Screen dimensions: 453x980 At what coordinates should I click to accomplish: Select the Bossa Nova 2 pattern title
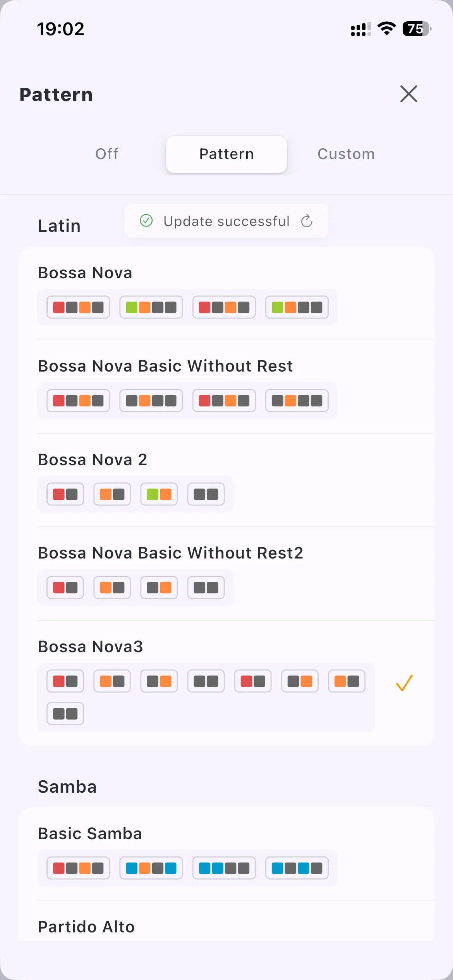pos(93,460)
